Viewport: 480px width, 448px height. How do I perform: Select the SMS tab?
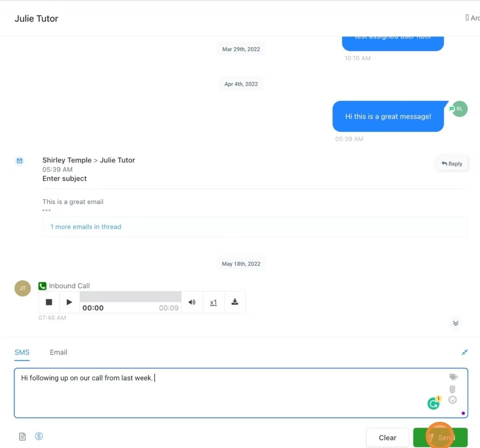coord(22,352)
